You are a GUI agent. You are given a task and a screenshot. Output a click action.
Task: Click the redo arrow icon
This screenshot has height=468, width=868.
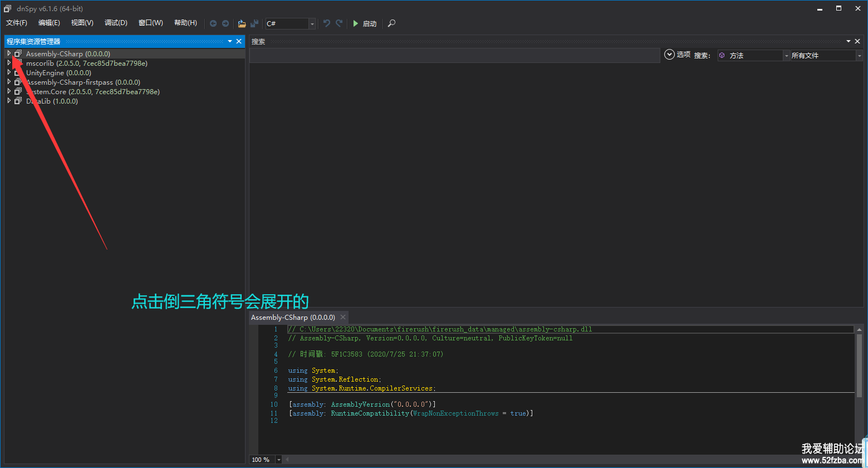coord(339,23)
